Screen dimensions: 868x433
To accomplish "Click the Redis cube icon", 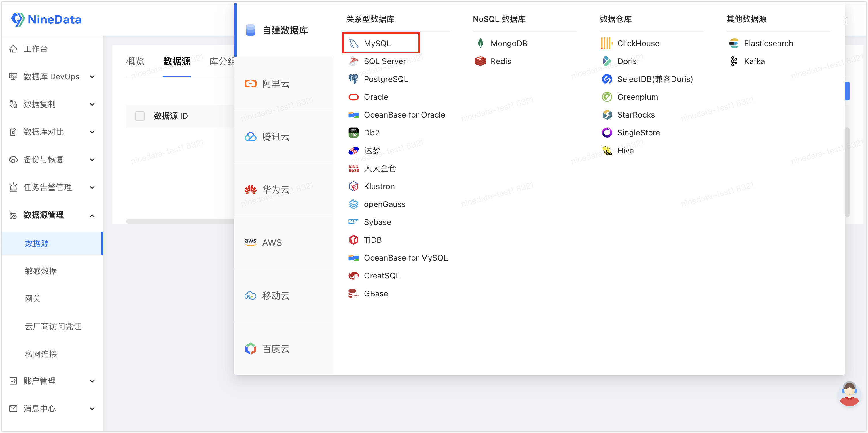I will click(480, 61).
